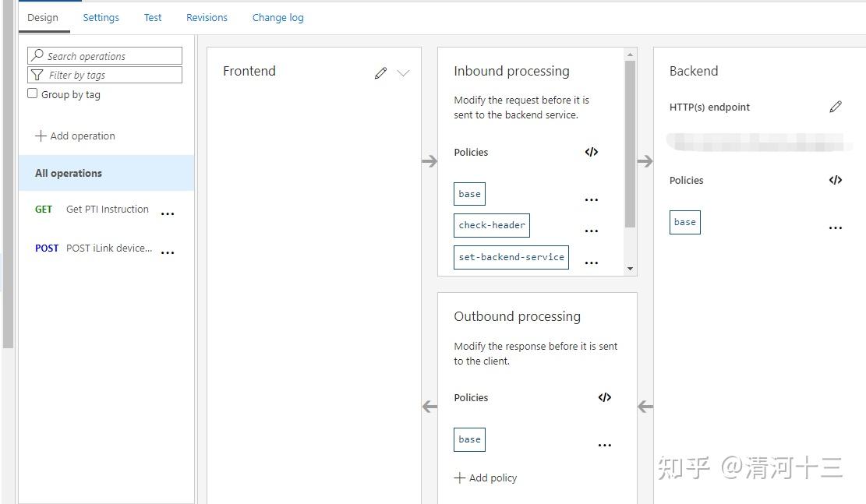Open the Revisions tab
Image resolution: width=866 pixels, height=504 pixels.
click(207, 17)
